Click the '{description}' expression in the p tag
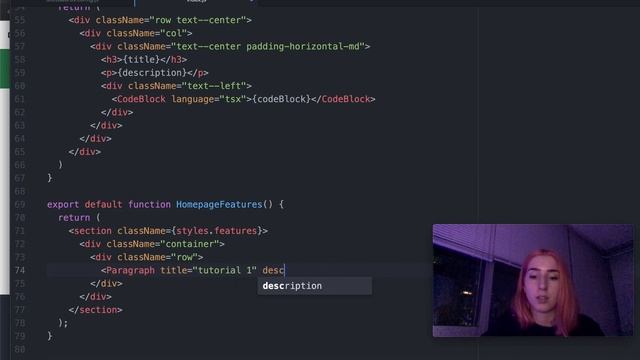The width and height of the screenshot is (640, 360). pos(152,73)
